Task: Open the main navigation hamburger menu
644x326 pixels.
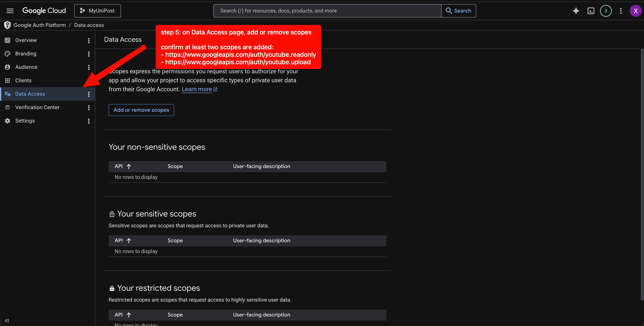Action: coord(10,11)
